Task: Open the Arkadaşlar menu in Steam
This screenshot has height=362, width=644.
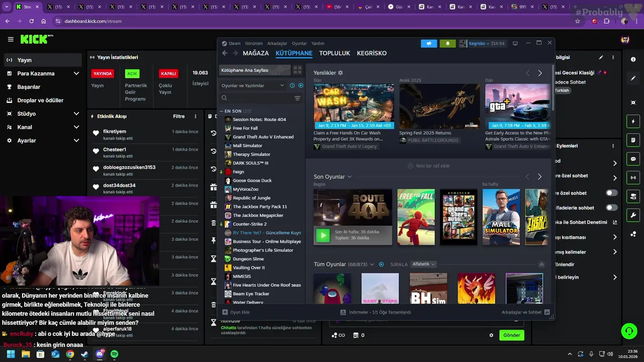Action: point(277,44)
